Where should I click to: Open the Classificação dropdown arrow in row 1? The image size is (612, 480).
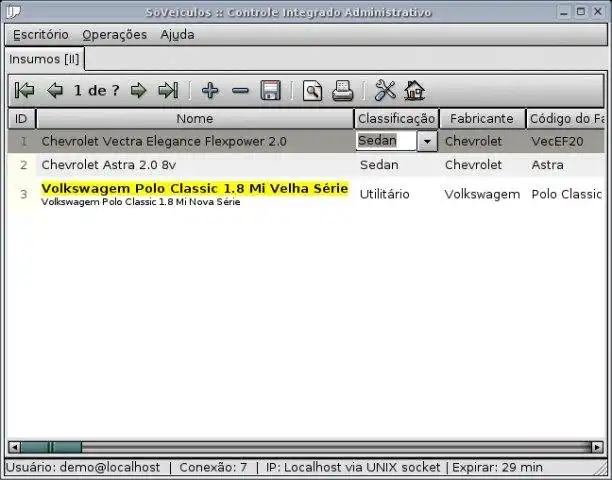[427, 141]
